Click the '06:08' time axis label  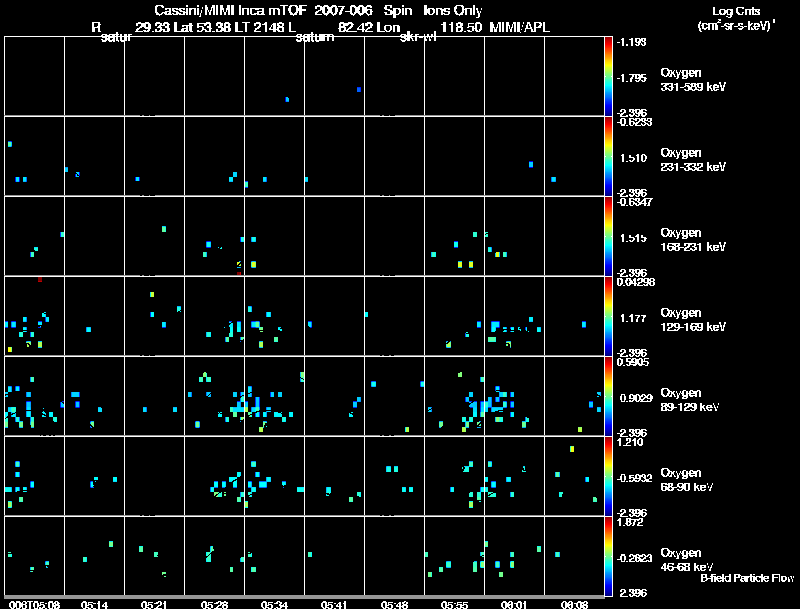[574, 605]
